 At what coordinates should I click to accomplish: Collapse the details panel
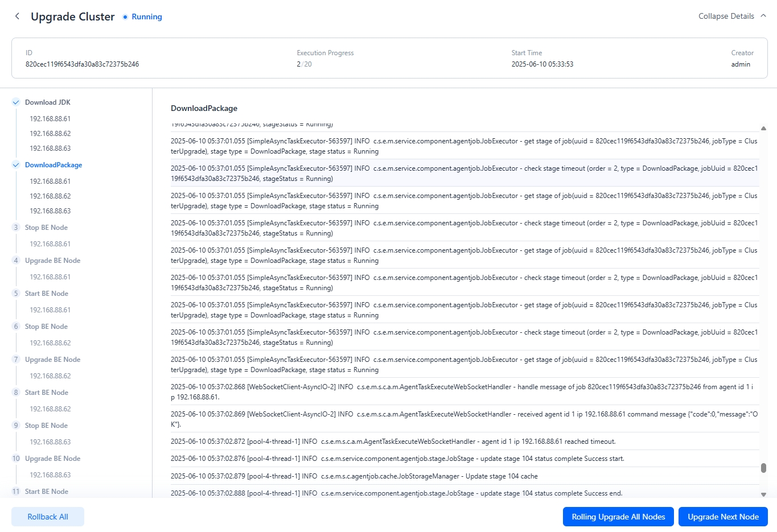pos(726,16)
